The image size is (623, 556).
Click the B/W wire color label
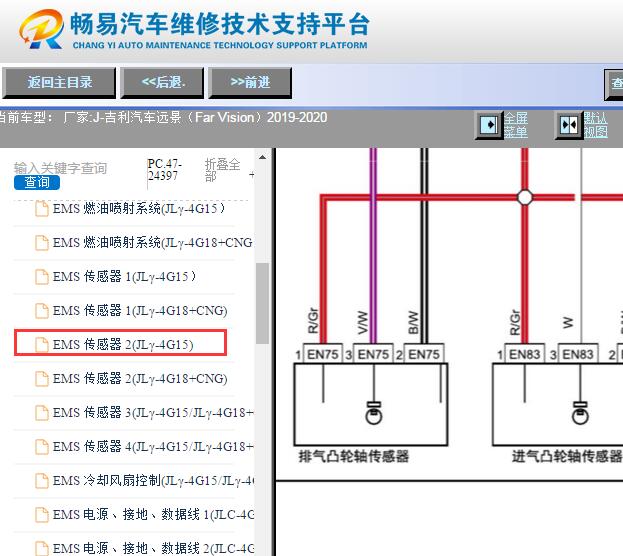click(413, 322)
